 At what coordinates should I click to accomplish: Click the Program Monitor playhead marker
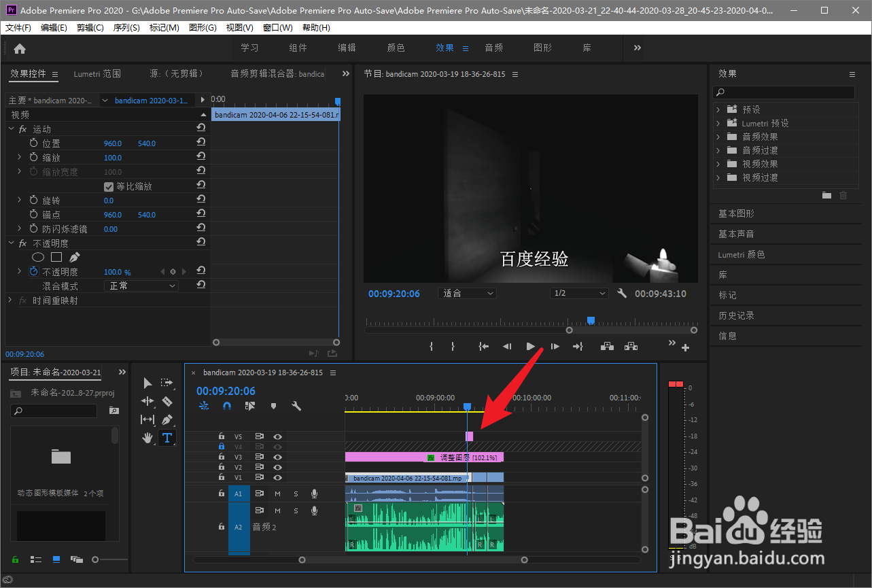[591, 320]
